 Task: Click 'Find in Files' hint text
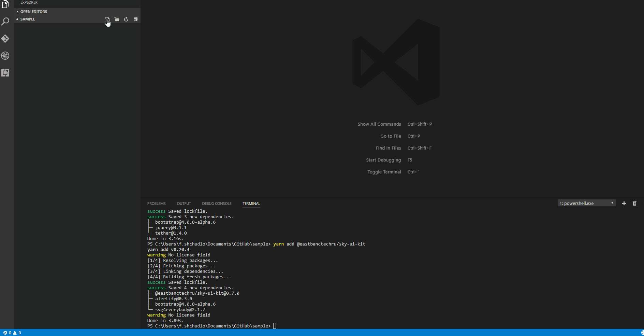click(388, 148)
